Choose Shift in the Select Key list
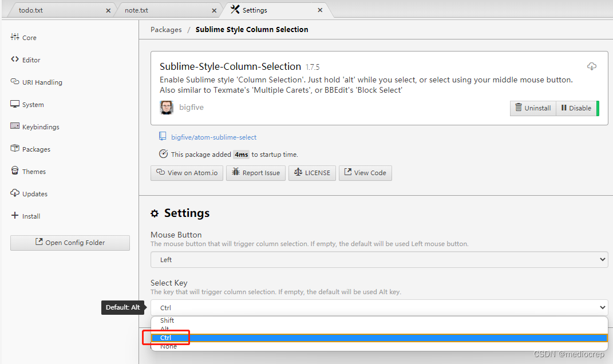Screen dimensions: 613x364 coord(379,320)
